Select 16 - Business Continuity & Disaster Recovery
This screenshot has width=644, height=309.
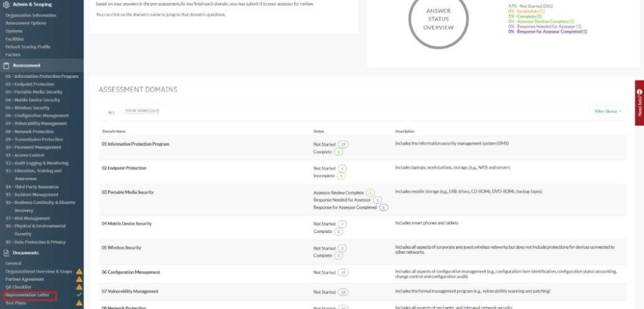pos(41,206)
